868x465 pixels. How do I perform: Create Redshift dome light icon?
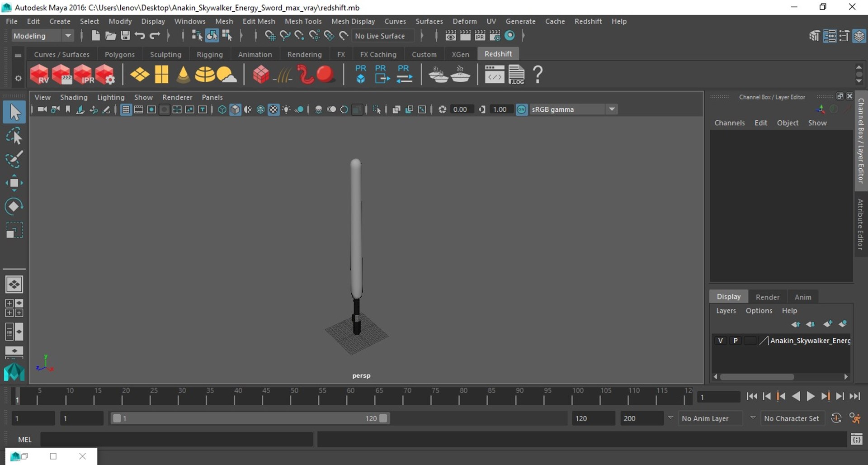coord(204,75)
